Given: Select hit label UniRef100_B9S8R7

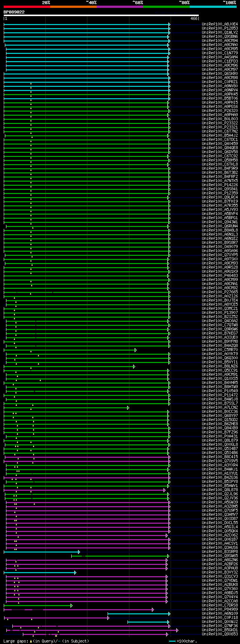Looking at the screenshot, I should coord(220,242).
